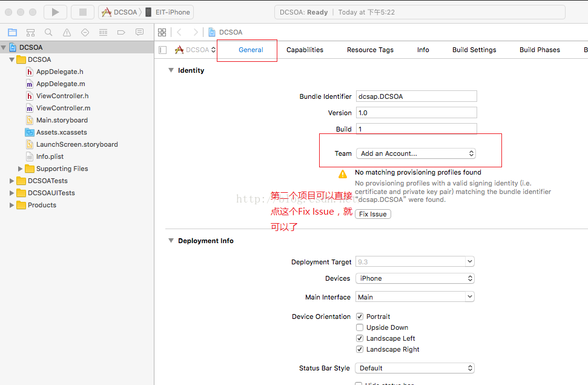588x385 pixels.
Task: Open the Project navigator folder icon
Action: pos(12,32)
